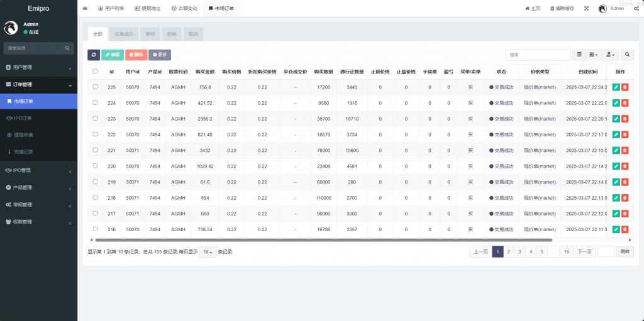Open the columns visibility dropdown

click(x=594, y=55)
